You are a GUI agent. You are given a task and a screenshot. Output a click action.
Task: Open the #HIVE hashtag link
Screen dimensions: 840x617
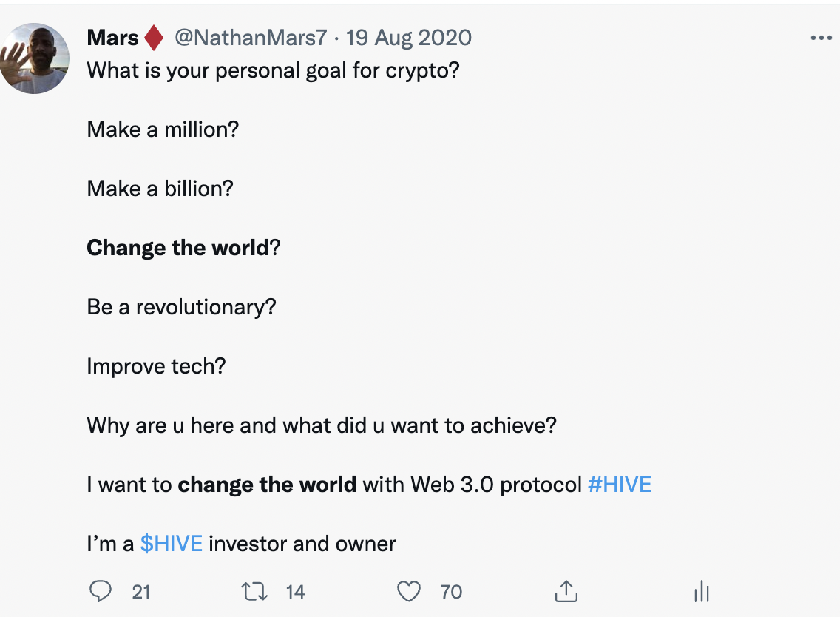pyautogui.click(x=620, y=485)
